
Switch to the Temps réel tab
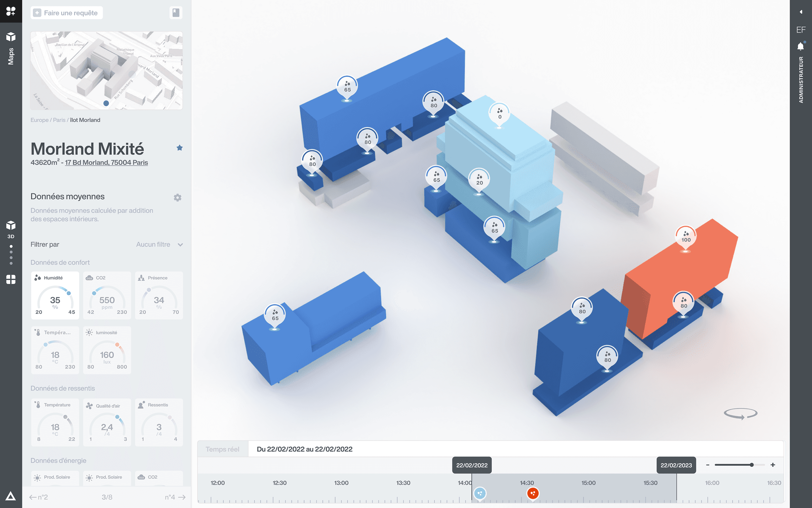(x=222, y=449)
